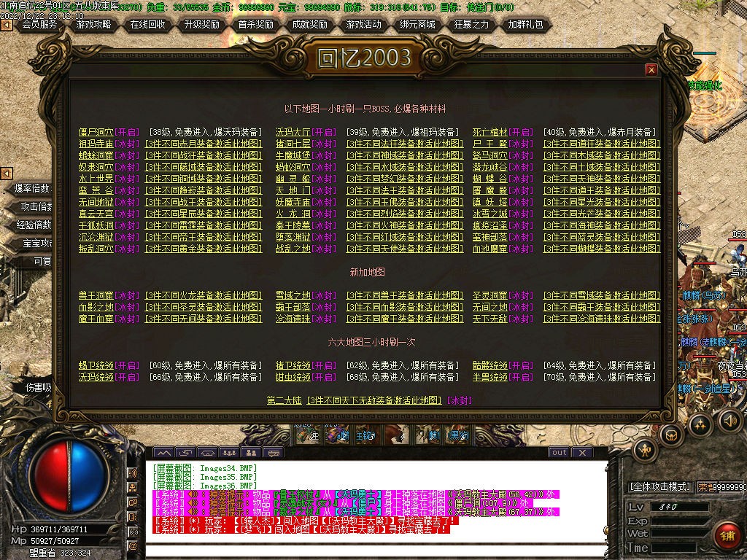Toggle the 全体攻击模式 attack mode label

(x=660, y=486)
